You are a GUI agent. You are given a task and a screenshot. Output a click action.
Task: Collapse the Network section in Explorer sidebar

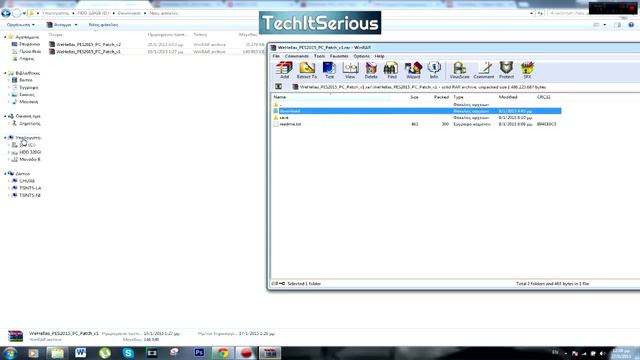click(x=5, y=174)
